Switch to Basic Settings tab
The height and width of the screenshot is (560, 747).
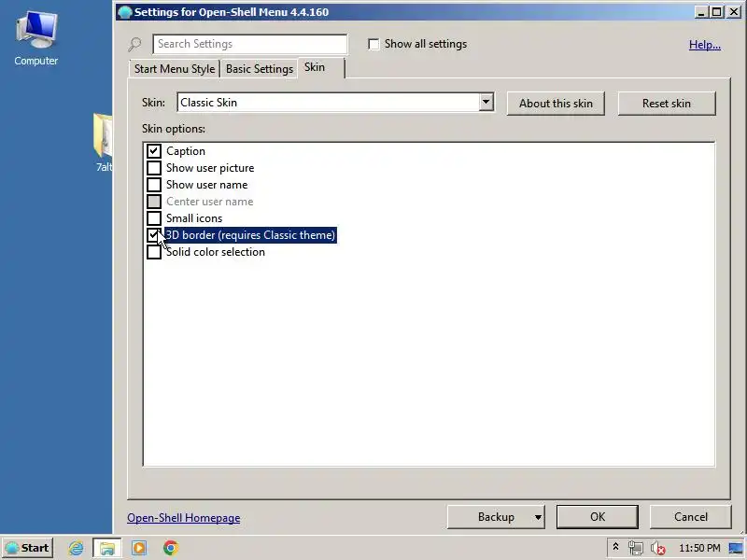tap(260, 69)
